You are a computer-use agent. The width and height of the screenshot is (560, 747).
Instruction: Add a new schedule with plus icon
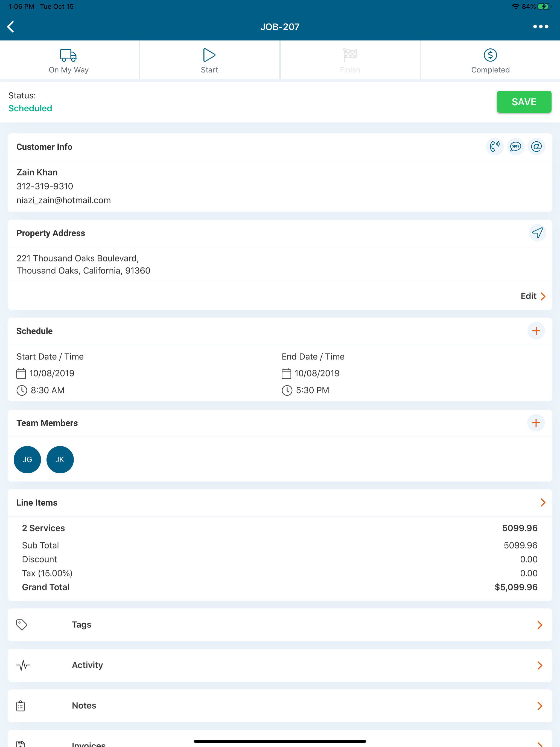(x=536, y=331)
